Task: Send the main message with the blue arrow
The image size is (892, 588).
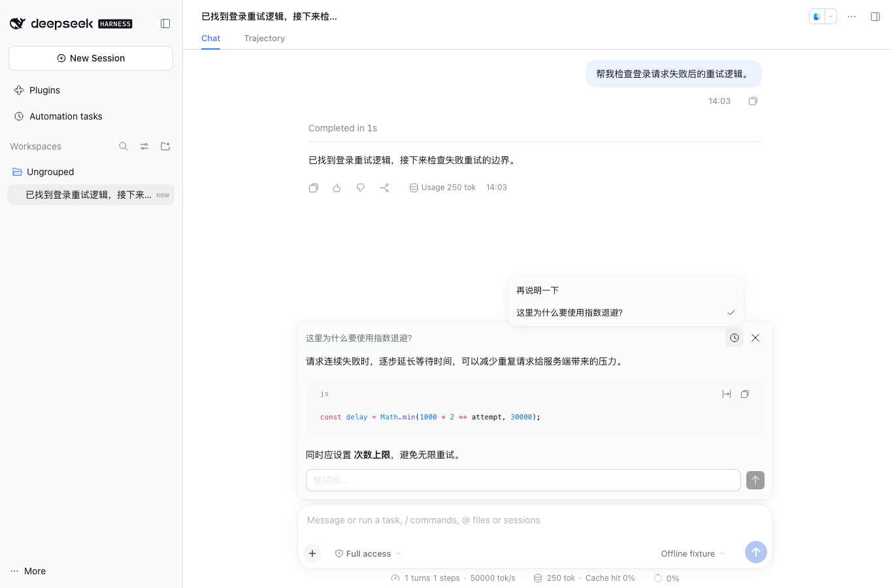Action: [755, 552]
